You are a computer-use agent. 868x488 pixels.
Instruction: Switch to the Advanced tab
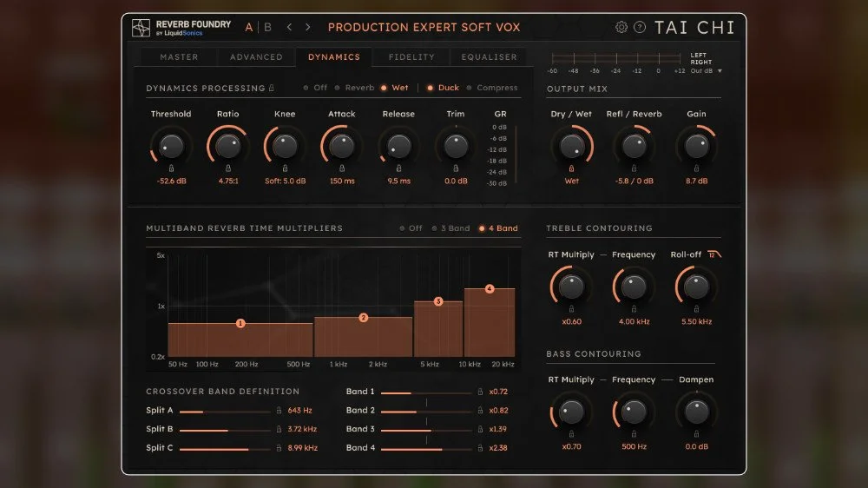[x=256, y=57]
